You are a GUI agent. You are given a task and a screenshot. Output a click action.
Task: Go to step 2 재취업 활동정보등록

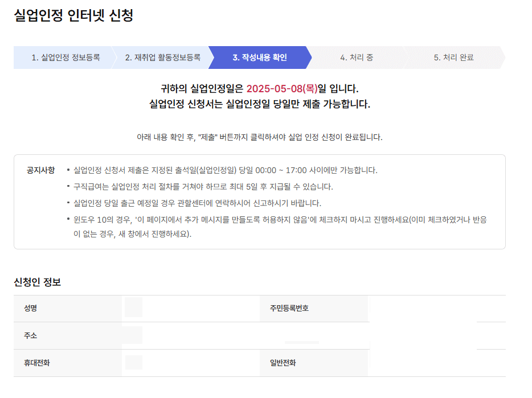coord(162,58)
